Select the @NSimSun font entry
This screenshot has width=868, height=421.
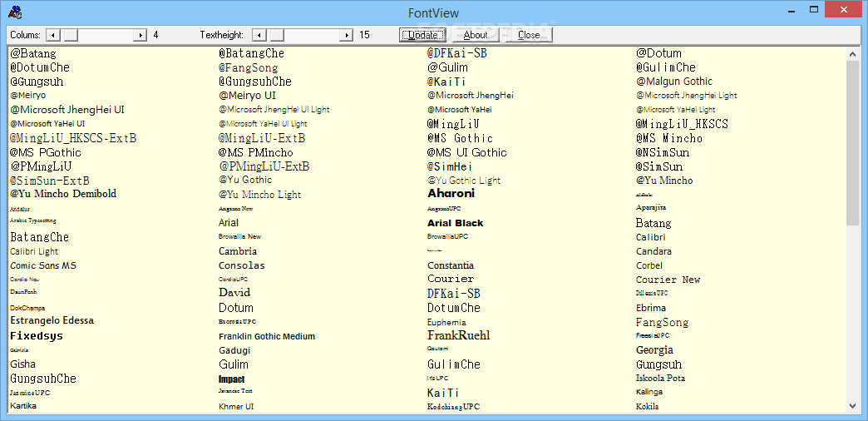pyautogui.click(x=663, y=152)
